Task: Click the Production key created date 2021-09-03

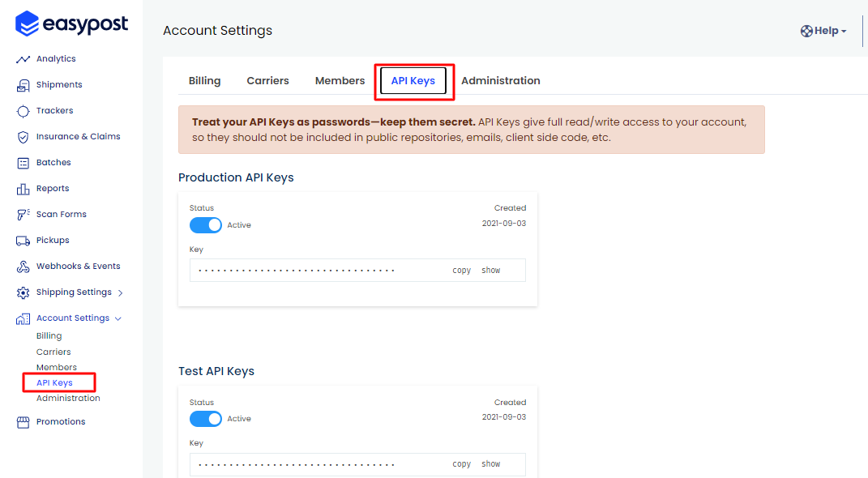Action: [x=504, y=224]
